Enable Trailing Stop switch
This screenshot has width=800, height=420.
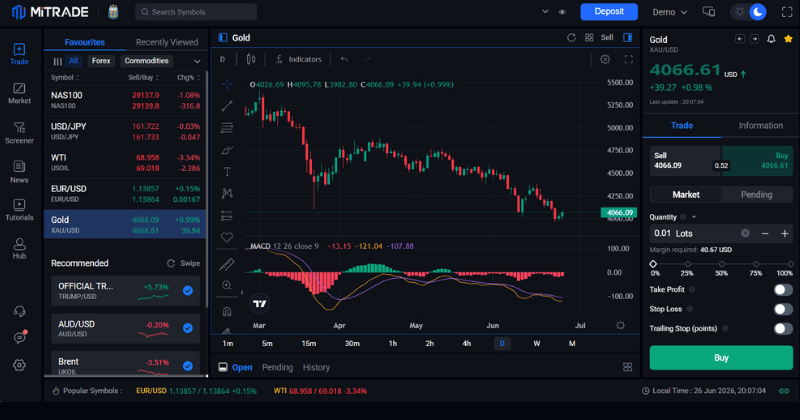click(x=783, y=329)
